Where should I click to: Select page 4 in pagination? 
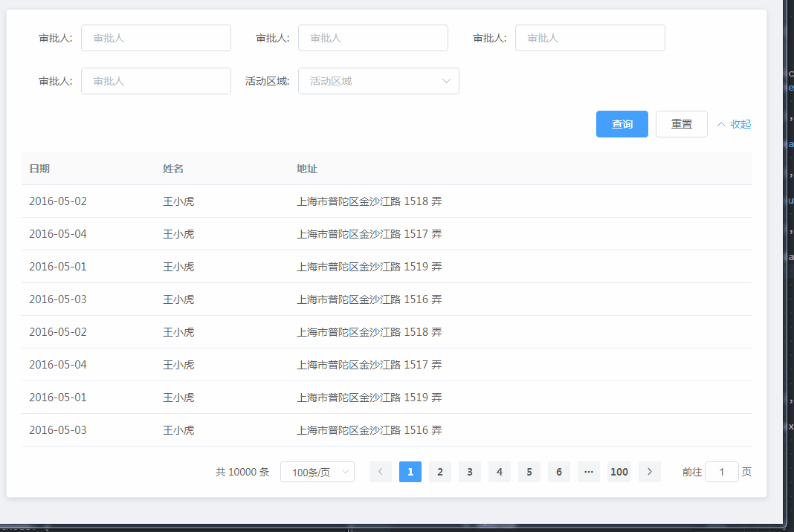[x=500, y=472]
